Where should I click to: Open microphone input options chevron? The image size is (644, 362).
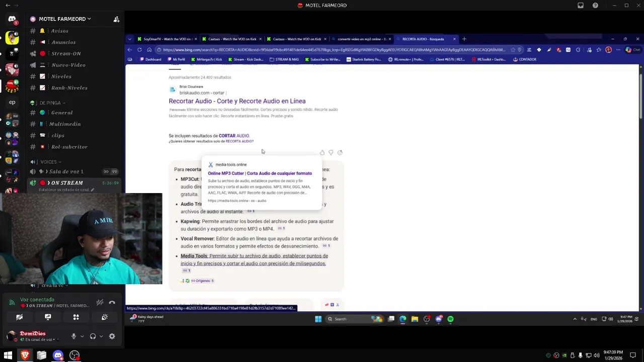82,336
